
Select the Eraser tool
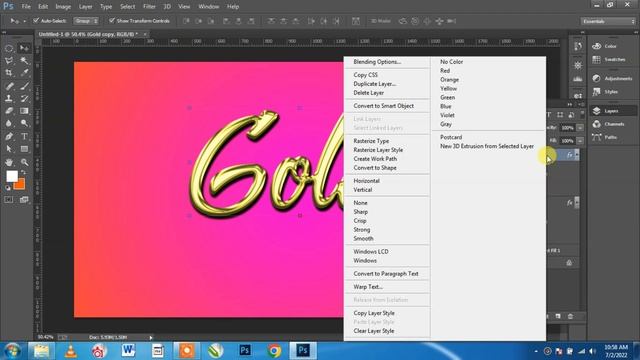pos(9,111)
